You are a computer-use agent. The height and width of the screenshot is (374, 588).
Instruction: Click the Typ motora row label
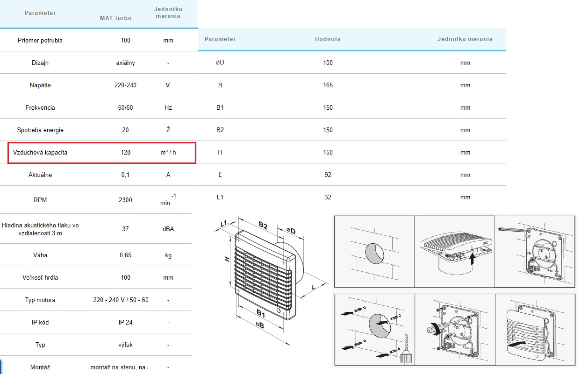pos(40,300)
